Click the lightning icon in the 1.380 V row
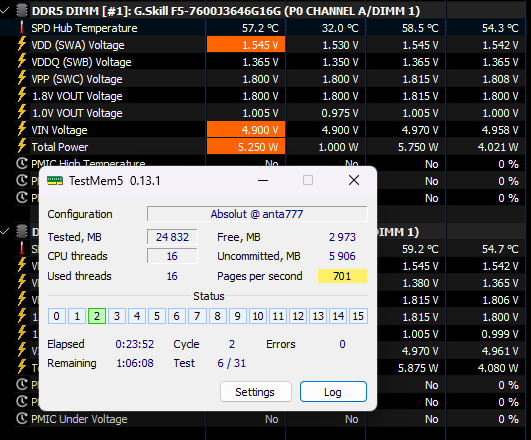Image resolution: width=531 pixels, height=440 pixels. coord(22,282)
